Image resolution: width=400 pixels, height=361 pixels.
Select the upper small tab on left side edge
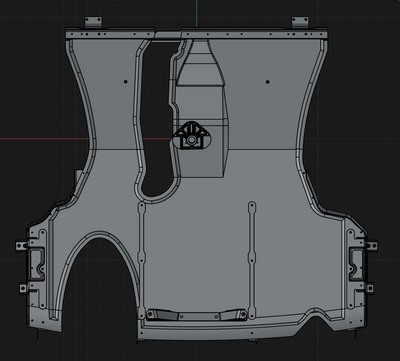pos(21,246)
